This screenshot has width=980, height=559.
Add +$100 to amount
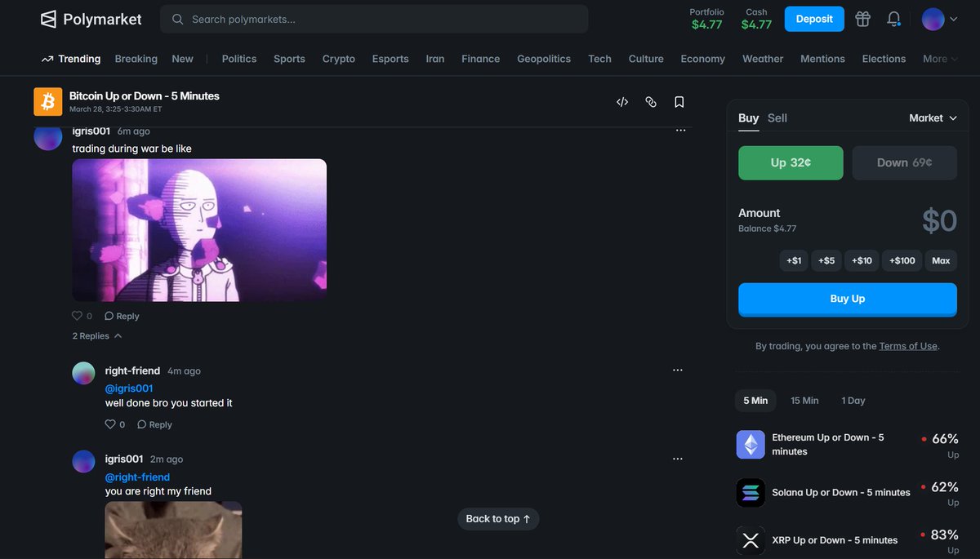[x=902, y=260]
